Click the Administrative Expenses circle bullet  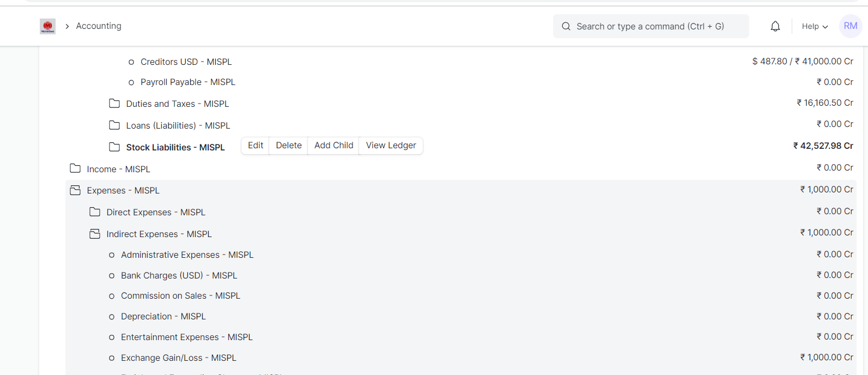(112, 255)
